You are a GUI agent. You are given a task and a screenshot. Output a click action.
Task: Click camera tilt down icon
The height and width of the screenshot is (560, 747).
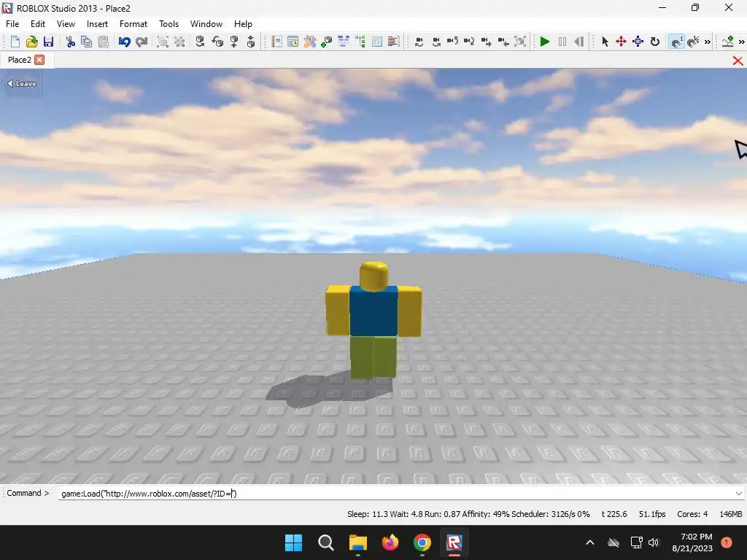tap(469, 42)
